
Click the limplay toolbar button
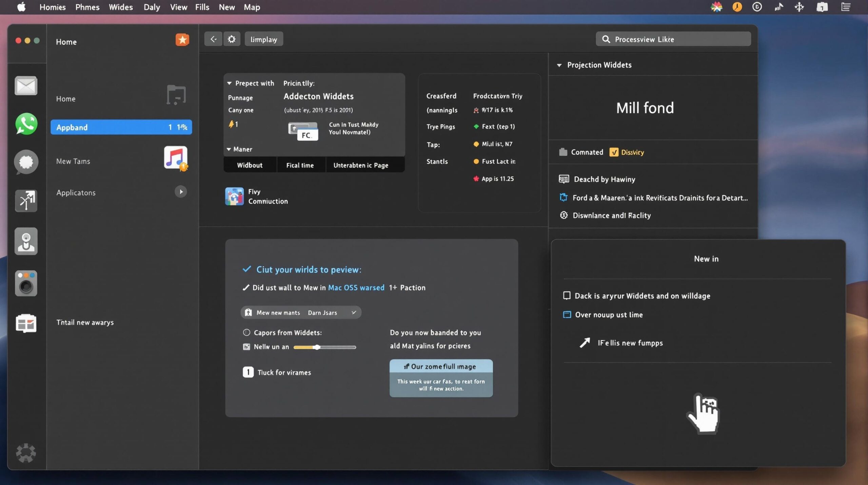(264, 39)
